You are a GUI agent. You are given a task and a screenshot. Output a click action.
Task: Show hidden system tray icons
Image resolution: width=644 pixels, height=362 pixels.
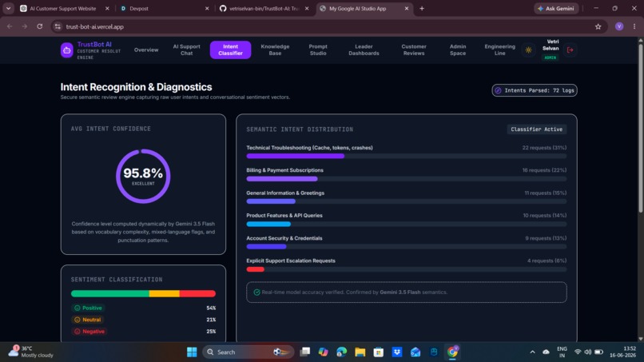532,352
